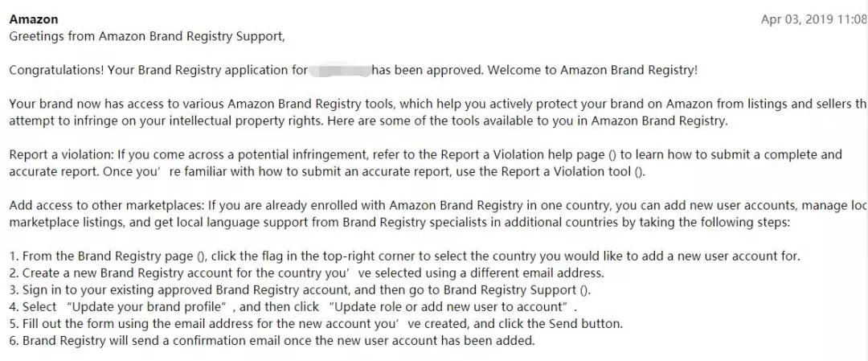Image resolution: width=868 pixels, height=361 pixels.
Task: Open the Brand Registry Support link in step 3
Action: (x=585, y=290)
